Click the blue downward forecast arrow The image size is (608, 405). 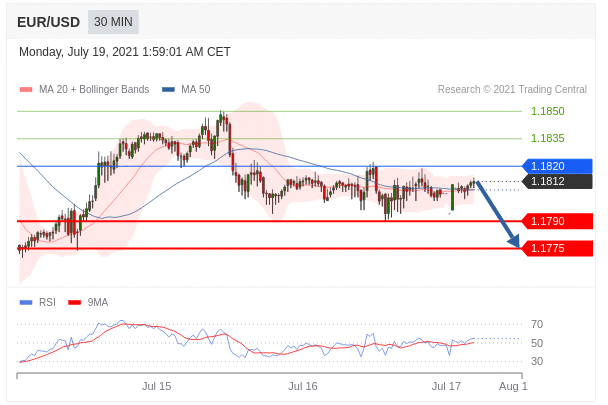click(x=498, y=214)
